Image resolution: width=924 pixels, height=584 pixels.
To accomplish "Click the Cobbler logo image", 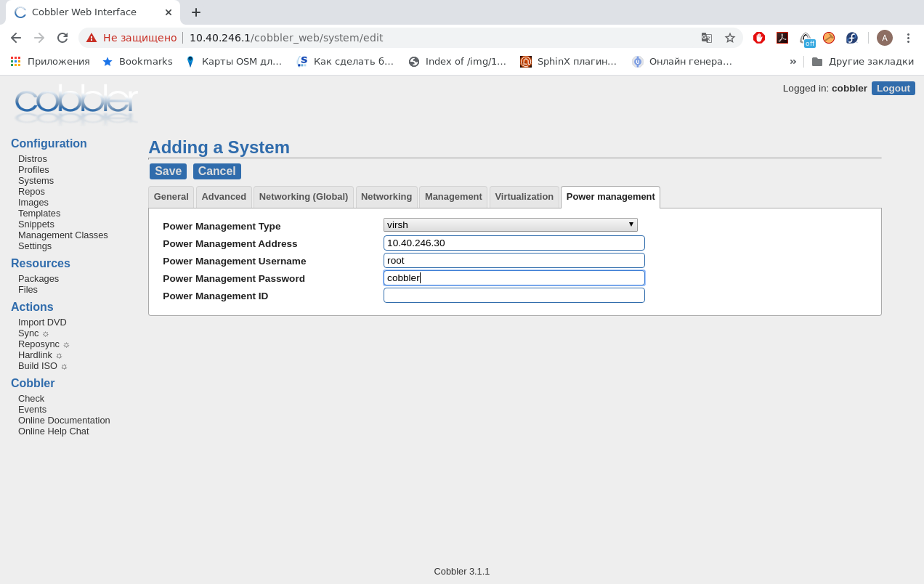I will [76, 105].
